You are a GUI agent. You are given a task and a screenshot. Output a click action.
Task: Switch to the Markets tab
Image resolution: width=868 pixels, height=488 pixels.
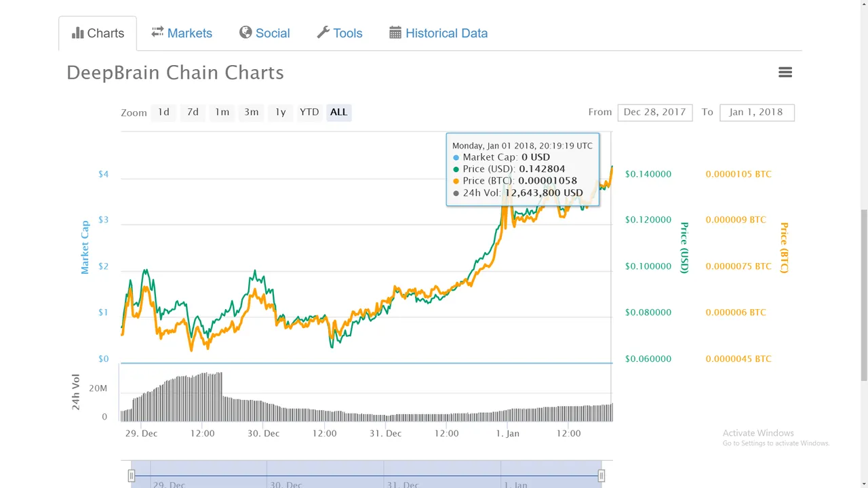[181, 33]
